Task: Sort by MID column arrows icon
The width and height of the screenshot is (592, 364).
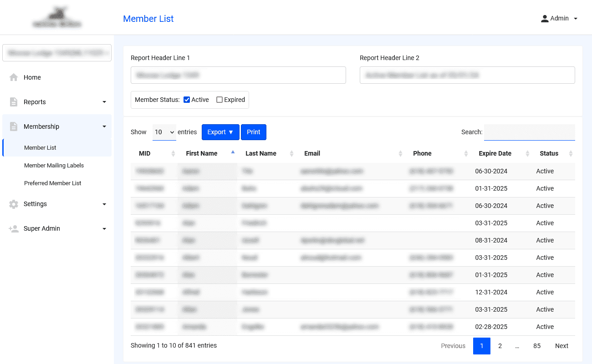Action: point(173,154)
